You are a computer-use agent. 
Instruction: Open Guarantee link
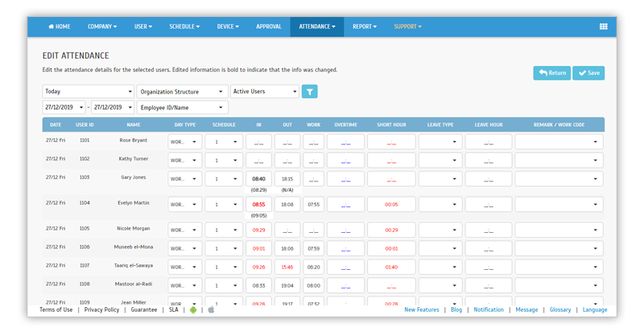pos(144,309)
